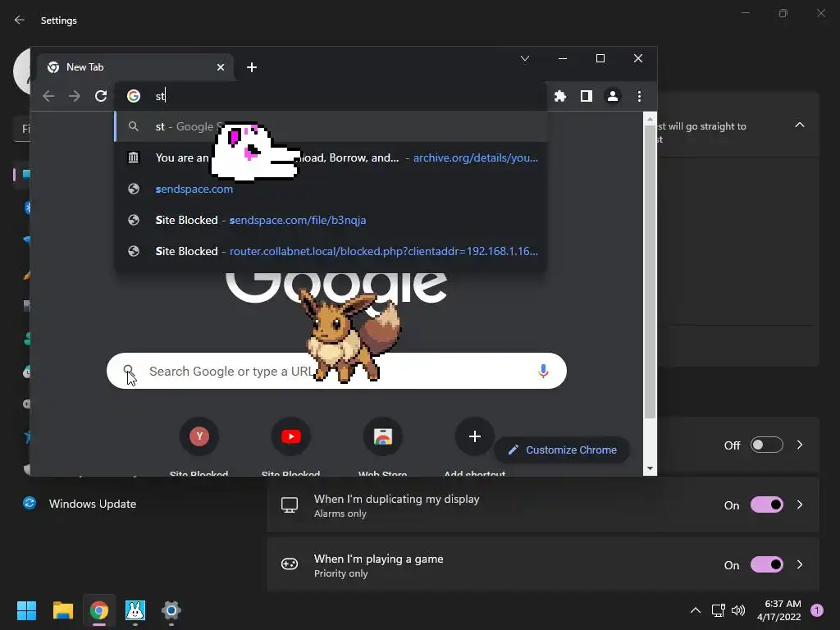The image size is (840, 630).
Task: Click 'When I'm playing a game' row
Action: click(543, 565)
